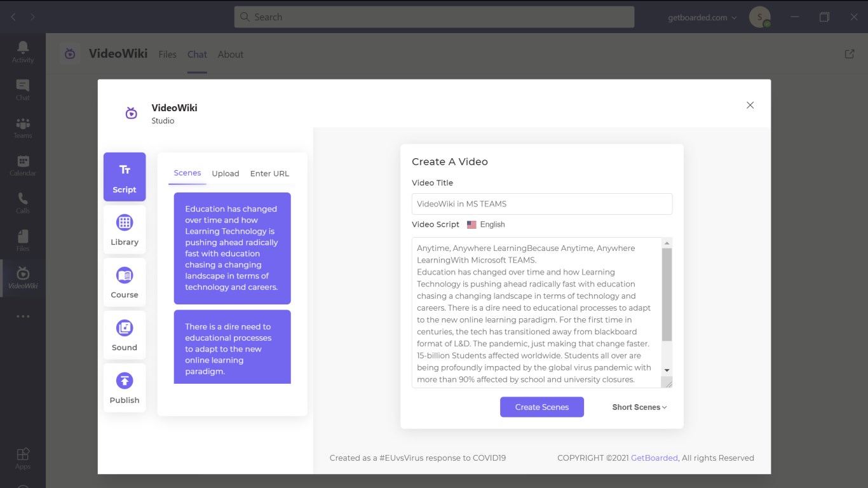This screenshot has width=868, height=488.
Task: Switch to the Enter URL tab
Action: pyautogui.click(x=269, y=173)
